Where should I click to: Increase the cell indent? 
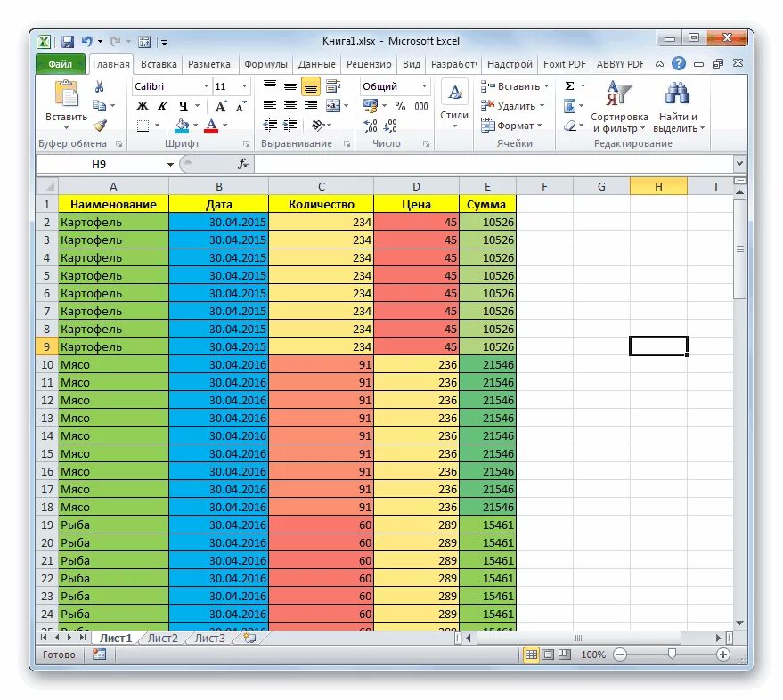click(x=290, y=125)
